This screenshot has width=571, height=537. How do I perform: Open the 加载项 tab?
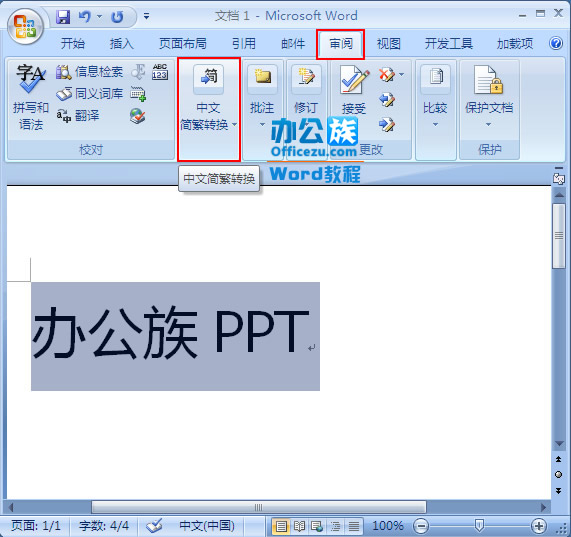point(515,44)
